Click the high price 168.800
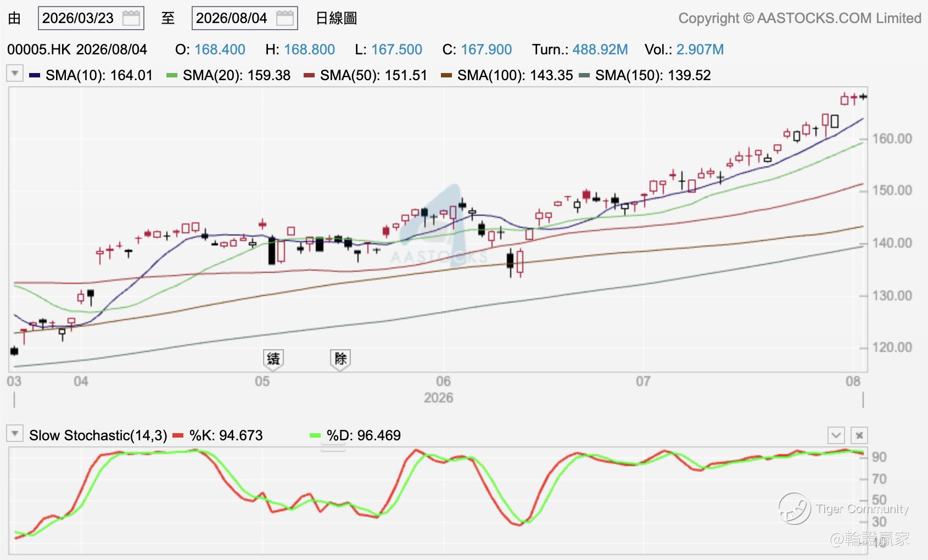The height and width of the screenshot is (560, 928). [x=310, y=49]
